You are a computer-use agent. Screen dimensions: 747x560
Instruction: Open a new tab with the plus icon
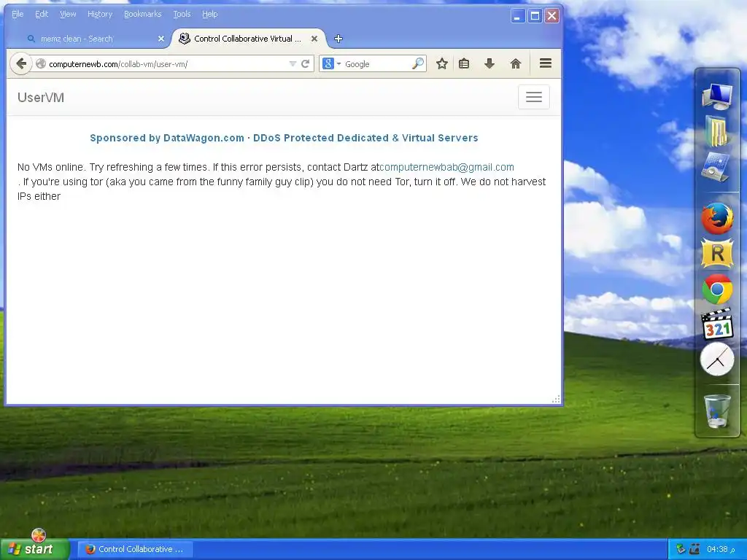pos(338,39)
